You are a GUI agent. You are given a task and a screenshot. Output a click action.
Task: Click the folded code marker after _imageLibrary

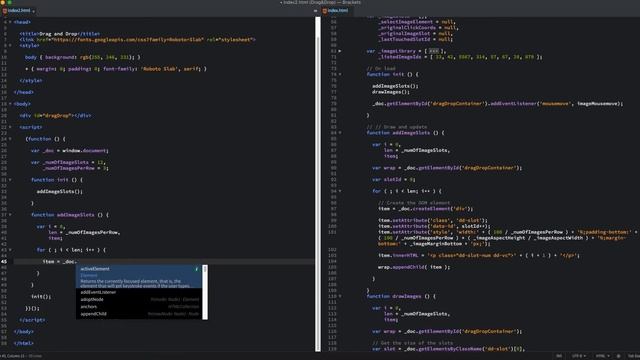[434, 51]
